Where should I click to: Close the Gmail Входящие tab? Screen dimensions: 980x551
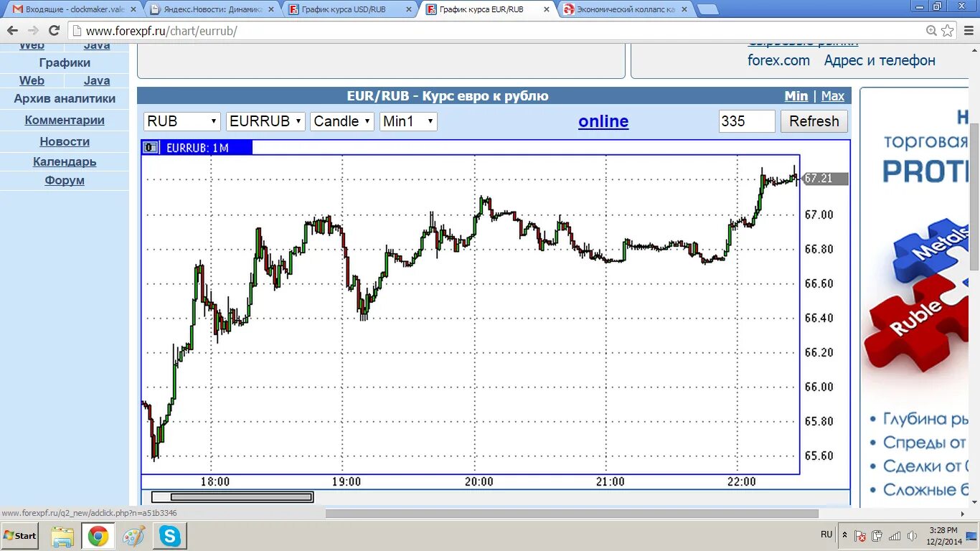click(133, 9)
